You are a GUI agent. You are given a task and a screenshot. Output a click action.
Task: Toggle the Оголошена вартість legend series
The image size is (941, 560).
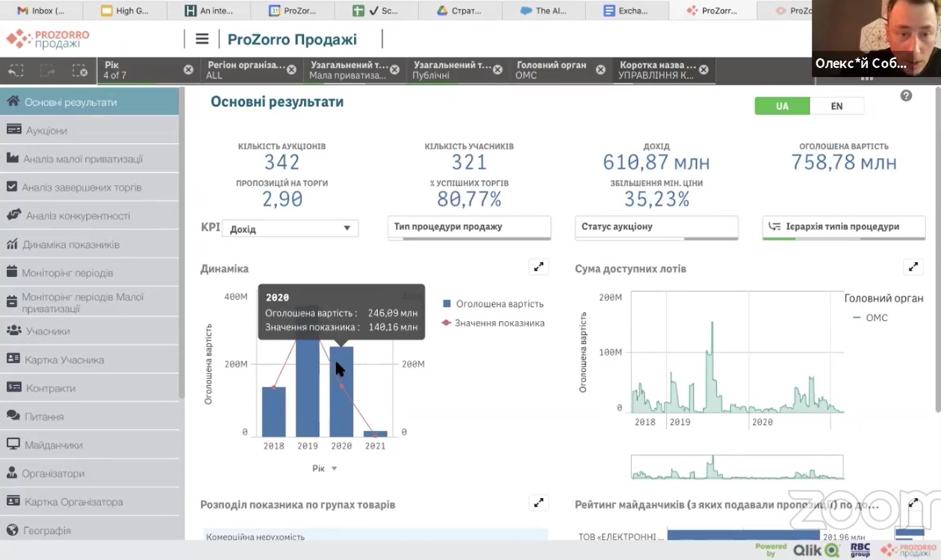pyautogui.click(x=493, y=304)
